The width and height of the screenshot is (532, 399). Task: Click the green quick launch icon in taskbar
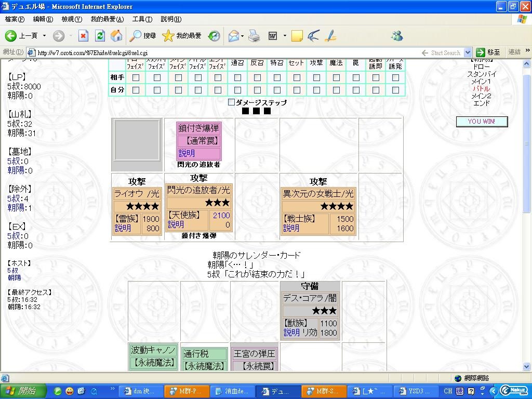pyautogui.click(x=58, y=391)
